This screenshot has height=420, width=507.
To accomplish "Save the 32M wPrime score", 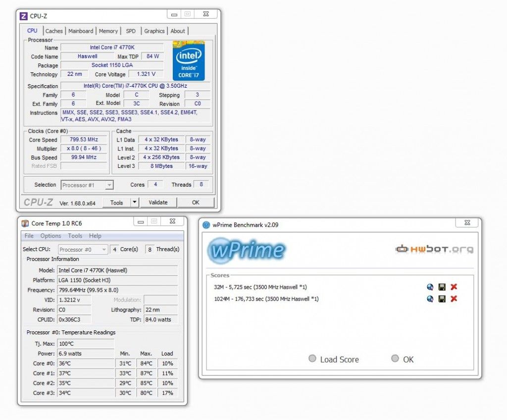I will pos(442,287).
